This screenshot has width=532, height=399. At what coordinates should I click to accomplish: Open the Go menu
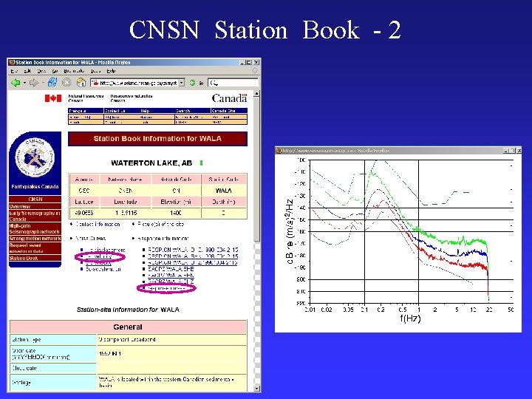pyautogui.click(x=55, y=71)
